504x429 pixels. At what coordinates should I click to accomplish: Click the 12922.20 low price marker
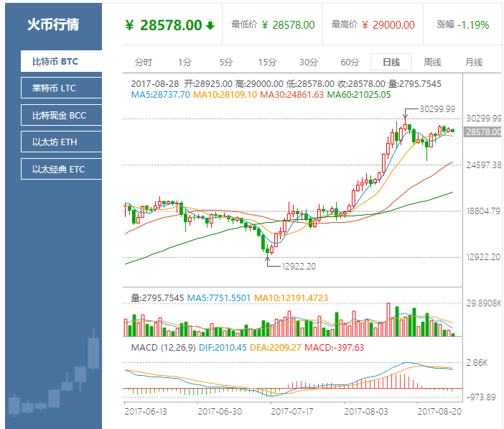pyautogui.click(x=299, y=266)
